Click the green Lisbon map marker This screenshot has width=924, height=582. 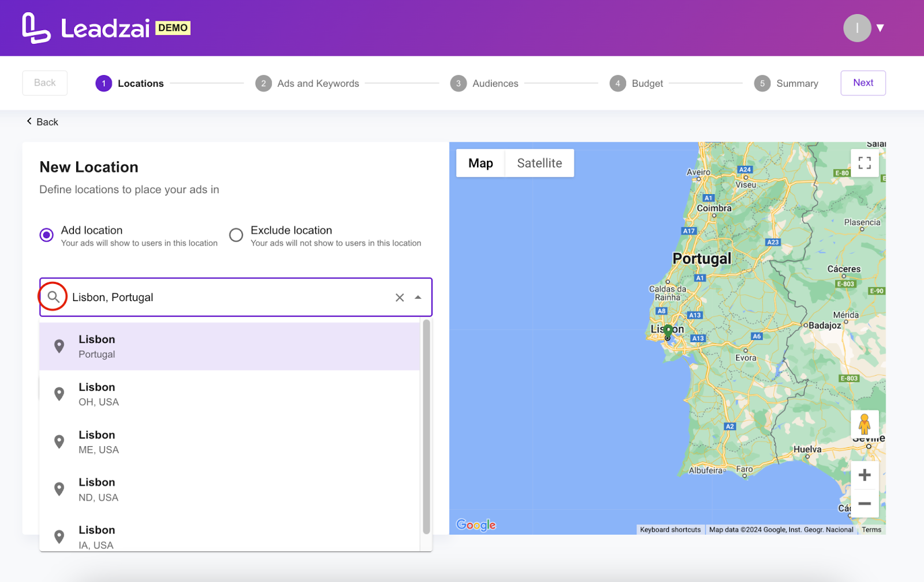click(668, 332)
